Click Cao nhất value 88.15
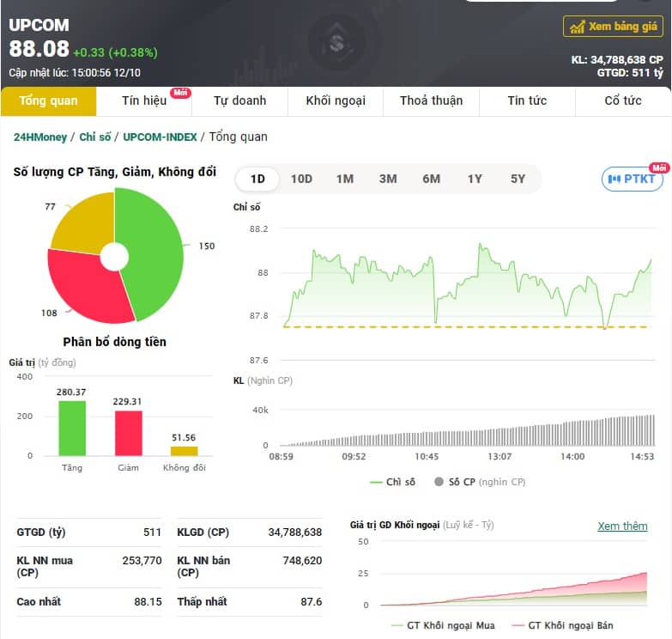The height and width of the screenshot is (639, 672). click(148, 602)
